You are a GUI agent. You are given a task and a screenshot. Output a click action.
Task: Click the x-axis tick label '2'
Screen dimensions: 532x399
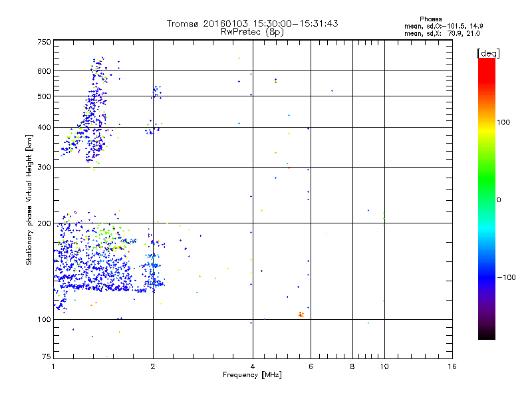pyautogui.click(x=153, y=366)
